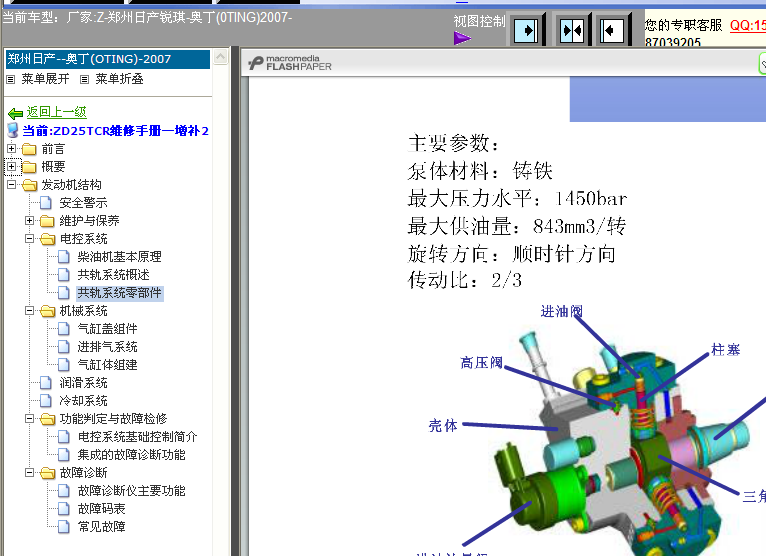Click the 进油阀 label in the diagram
The image size is (766, 556).
562,311
